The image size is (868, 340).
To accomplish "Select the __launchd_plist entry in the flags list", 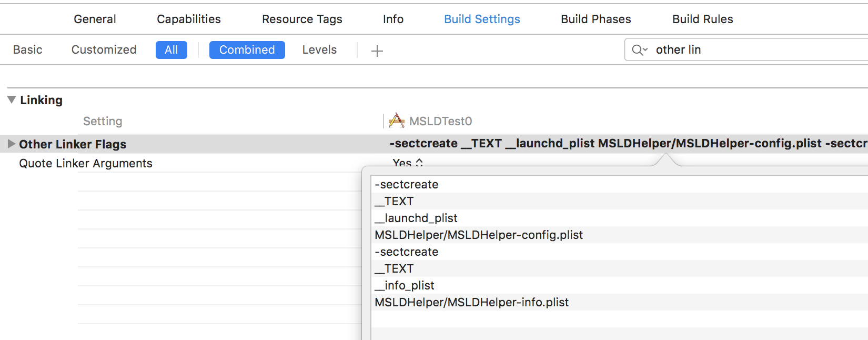I will pos(416,218).
